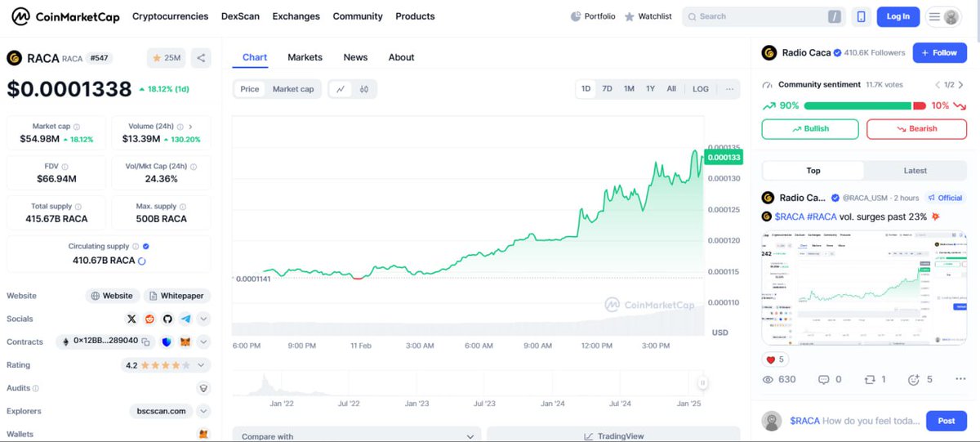This screenshot has height=442, width=980.
Task: Click Market cap info icon
Action: coord(77,127)
